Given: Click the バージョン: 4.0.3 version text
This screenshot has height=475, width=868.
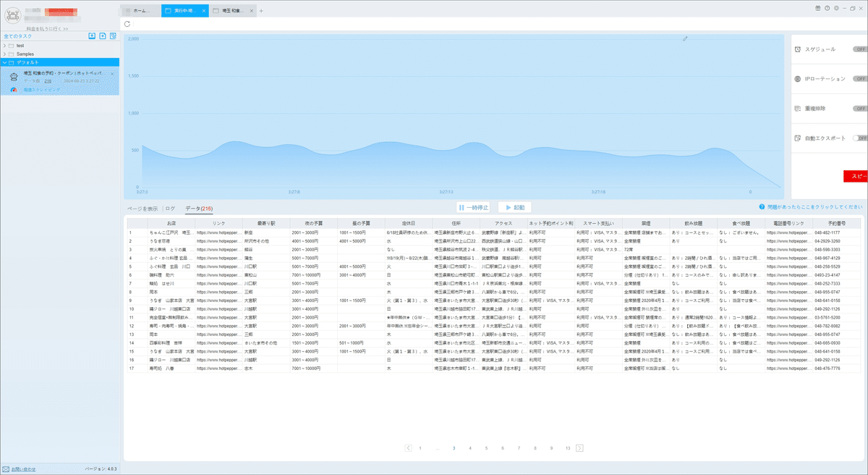Looking at the screenshot, I should pos(101,468).
